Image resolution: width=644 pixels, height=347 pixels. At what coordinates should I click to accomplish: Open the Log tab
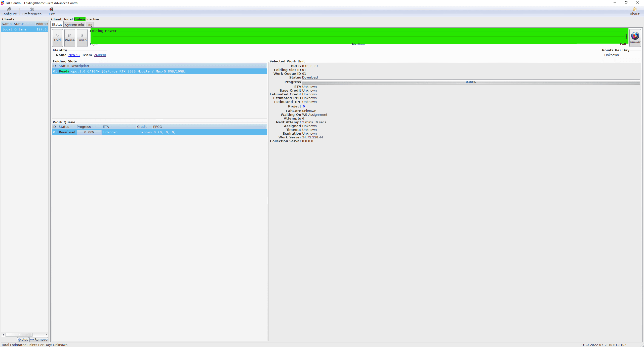click(x=89, y=25)
